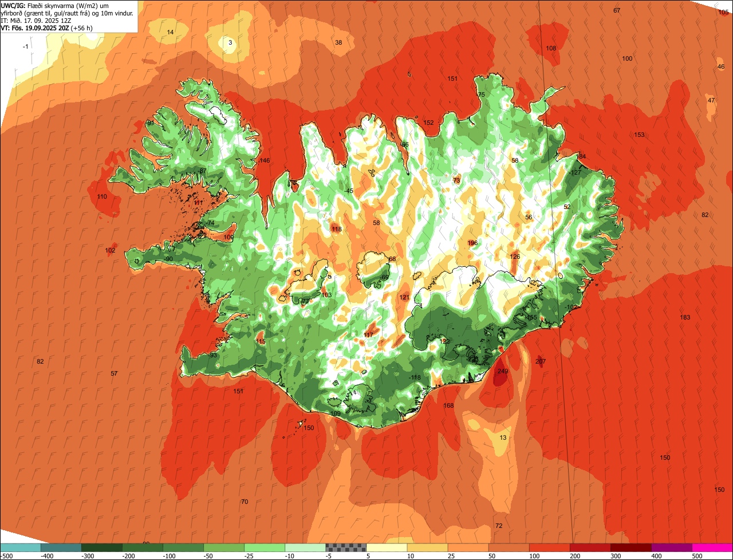Click the map value '196' in the highlands
The height and width of the screenshot is (560, 733).
tap(472, 243)
